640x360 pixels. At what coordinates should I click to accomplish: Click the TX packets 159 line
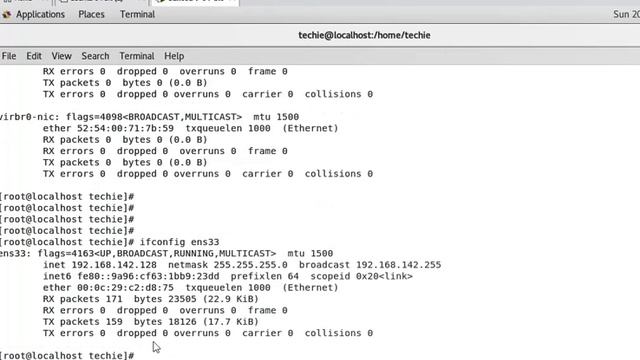click(151, 322)
